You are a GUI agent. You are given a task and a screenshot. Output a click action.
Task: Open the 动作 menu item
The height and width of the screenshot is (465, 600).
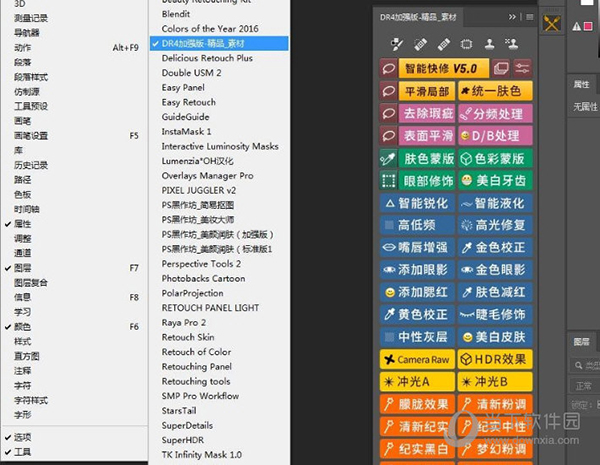75,47
